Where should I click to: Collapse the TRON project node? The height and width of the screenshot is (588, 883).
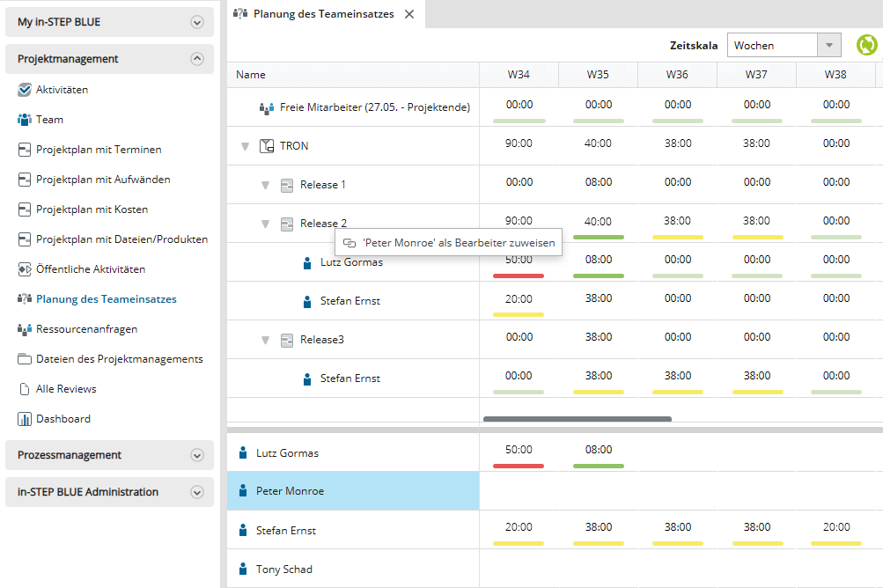(246, 146)
